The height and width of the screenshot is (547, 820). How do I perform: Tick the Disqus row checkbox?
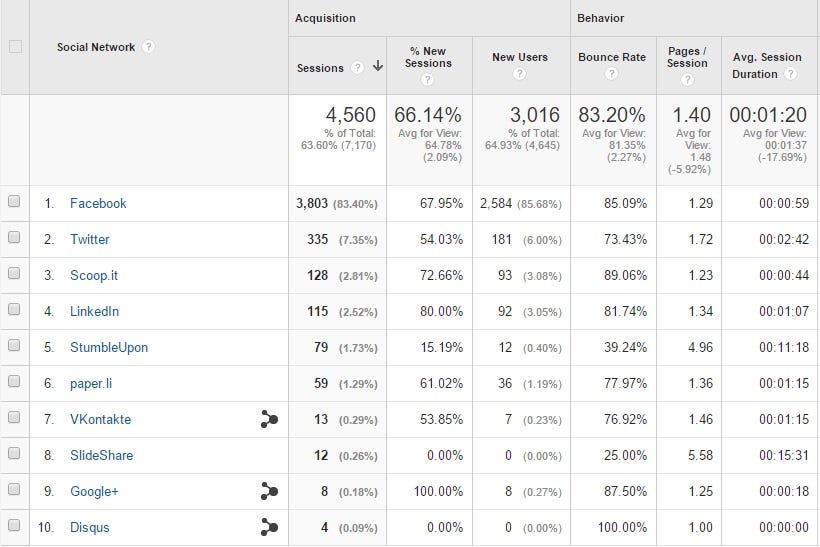click(14, 525)
